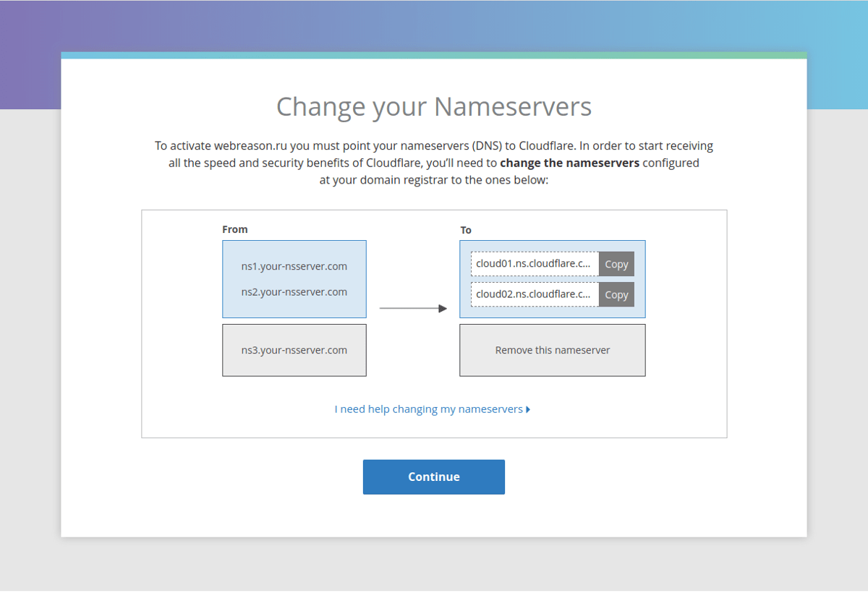Copy the cloud02.ns.cloudflare nameserver

point(616,294)
